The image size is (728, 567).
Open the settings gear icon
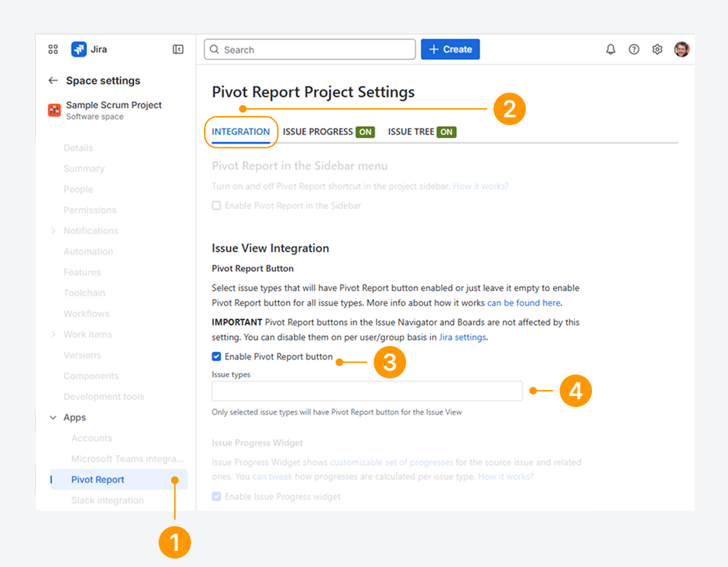tap(657, 49)
